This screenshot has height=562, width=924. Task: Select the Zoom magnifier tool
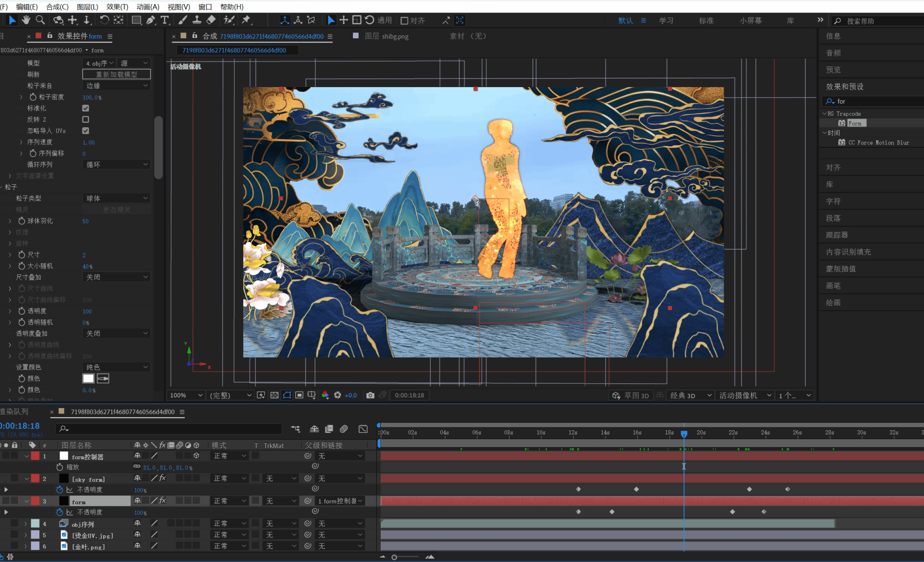[40, 20]
